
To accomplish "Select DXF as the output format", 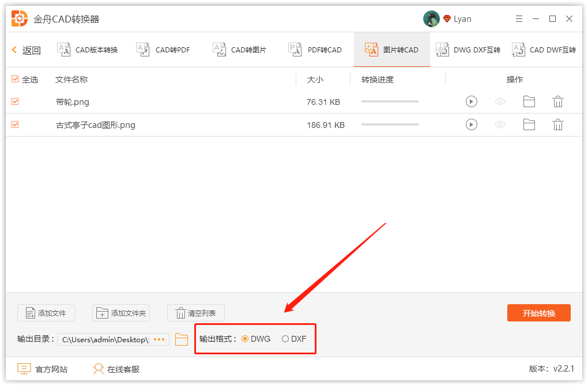I will click(x=284, y=339).
